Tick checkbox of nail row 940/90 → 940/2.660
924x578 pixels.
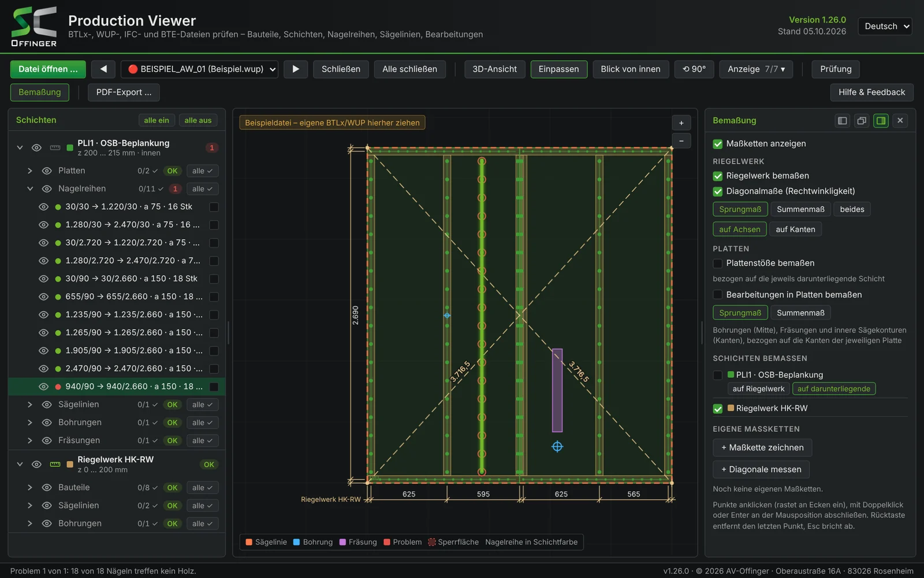coord(214,387)
